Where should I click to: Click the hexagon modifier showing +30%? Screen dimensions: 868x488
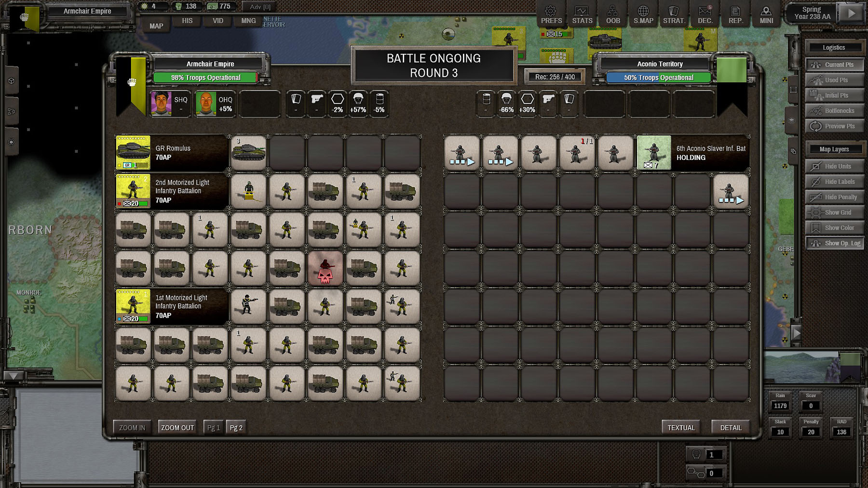coord(527,104)
